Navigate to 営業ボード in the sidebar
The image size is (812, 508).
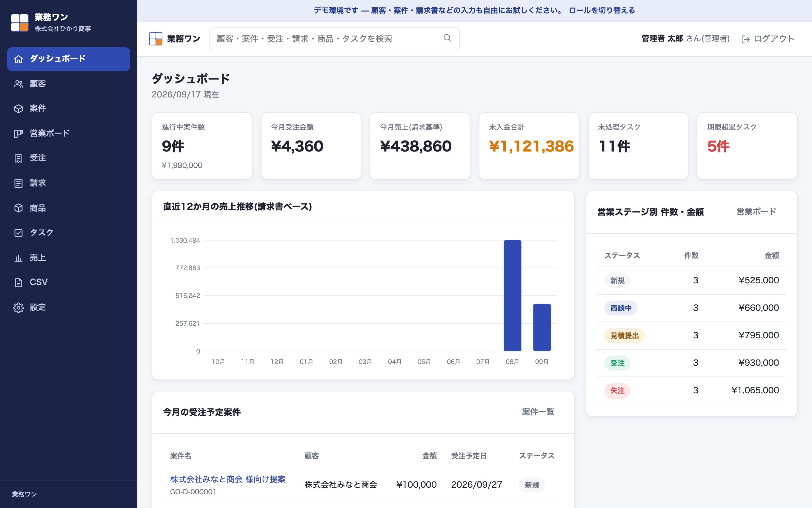tap(68, 133)
